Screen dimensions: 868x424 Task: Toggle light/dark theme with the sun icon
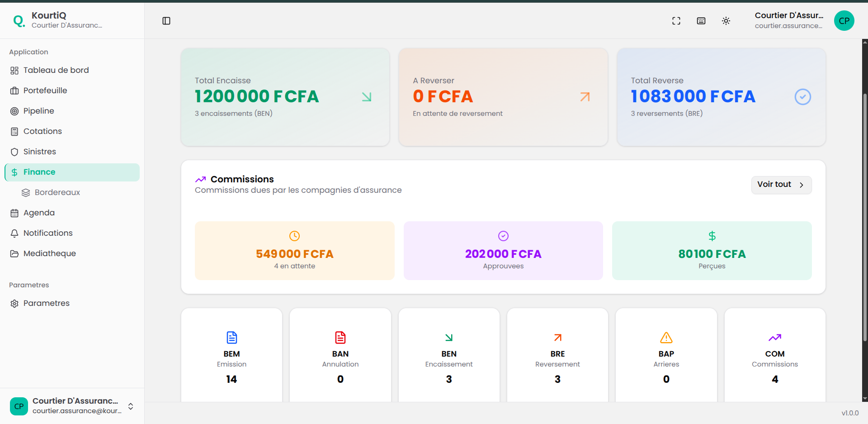[x=726, y=20]
